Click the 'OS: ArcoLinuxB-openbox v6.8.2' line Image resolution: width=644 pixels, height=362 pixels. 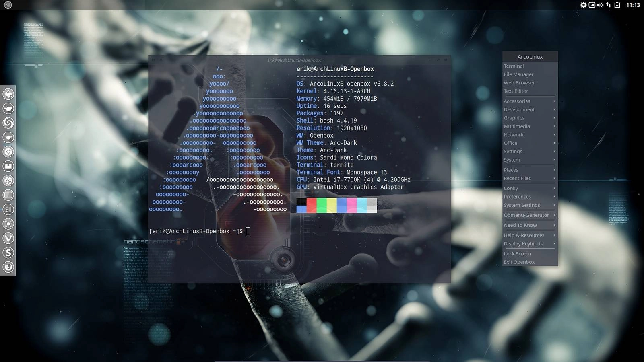345,84
